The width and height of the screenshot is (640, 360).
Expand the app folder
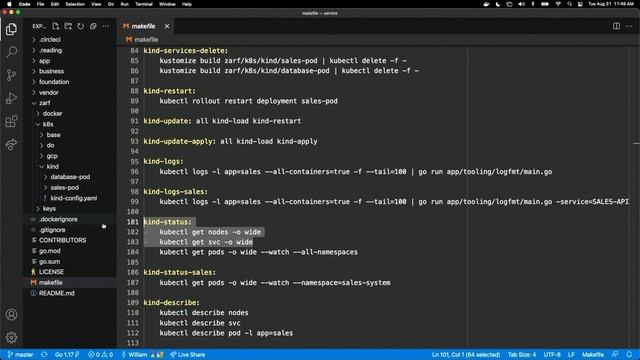(44, 61)
